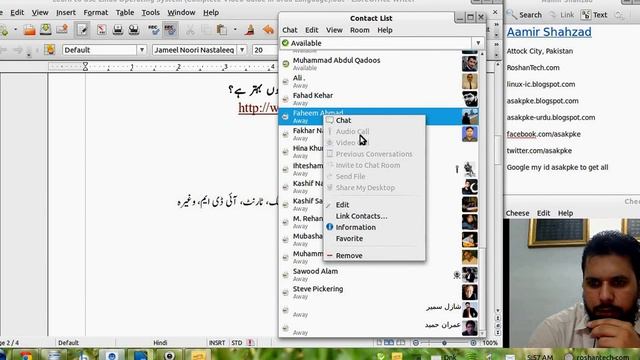Viewport: 640px width, 360px height.
Task: Open the Help menu in Cheese window
Action: click(x=565, y=213)
